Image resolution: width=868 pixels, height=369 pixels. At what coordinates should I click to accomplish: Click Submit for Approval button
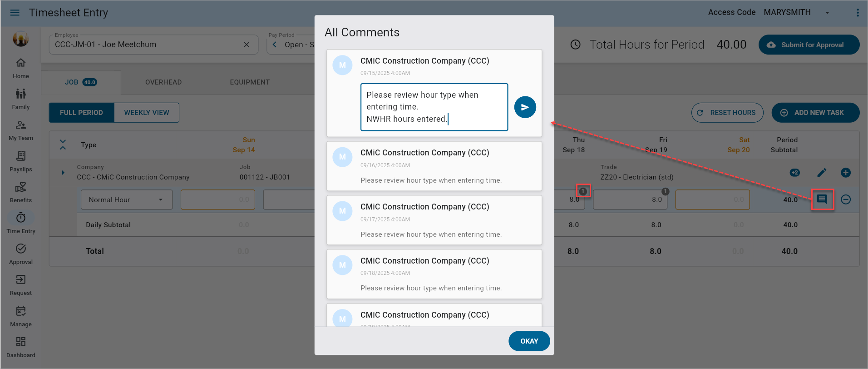pyautogui.click(x=809, y=45)
